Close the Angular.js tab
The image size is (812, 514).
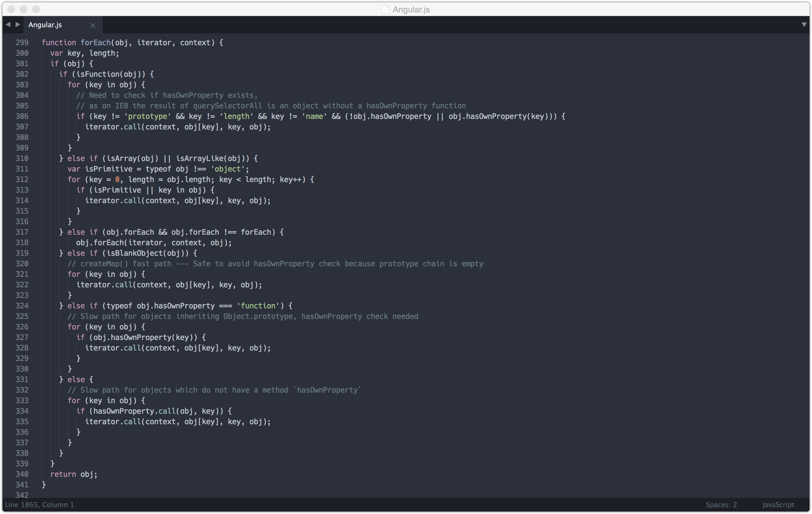point(93,25)
